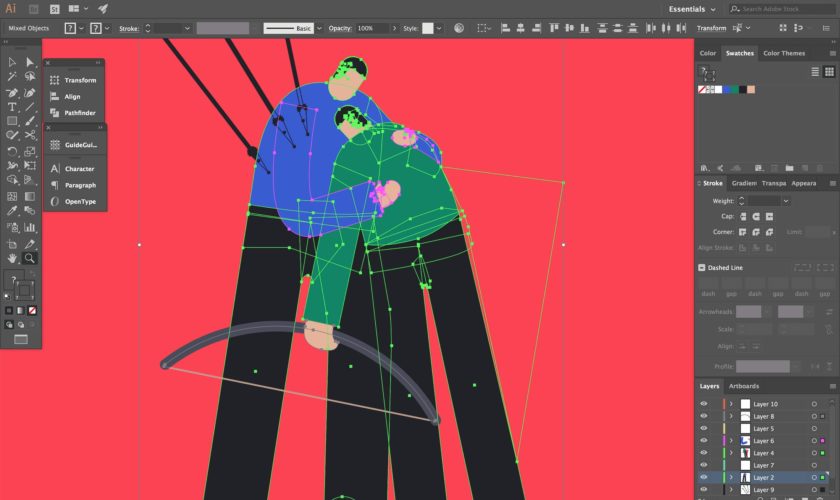
Task: Select the Curvature tool
Action: (29, 93)
